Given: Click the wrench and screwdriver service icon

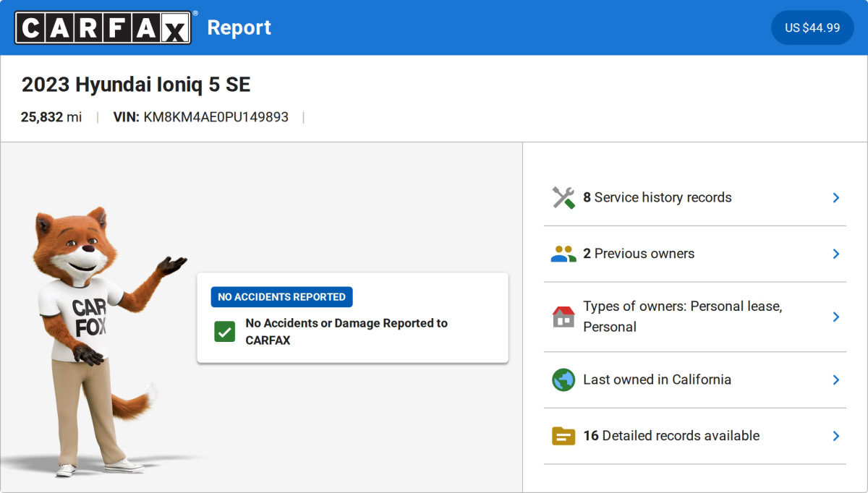Looking at the screenshot, I should coord(563,197).
